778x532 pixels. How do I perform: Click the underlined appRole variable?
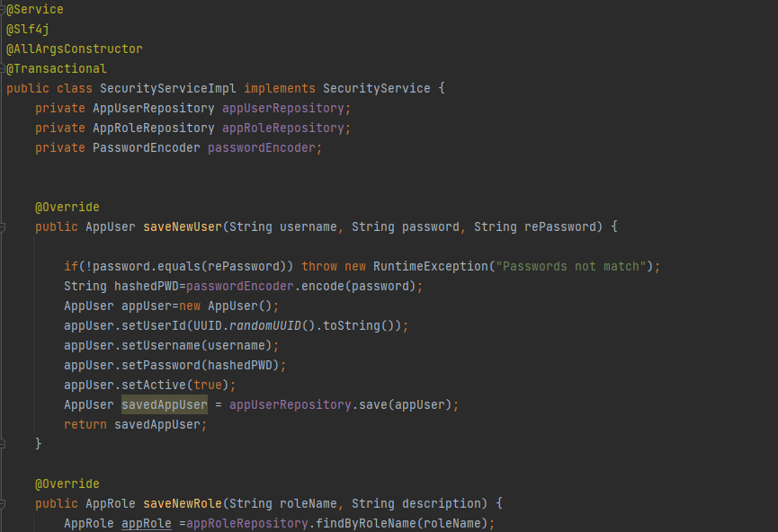point(146,523)
